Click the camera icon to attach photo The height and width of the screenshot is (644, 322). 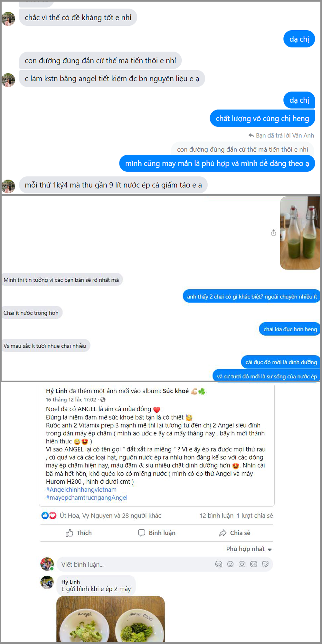point(242,564)
